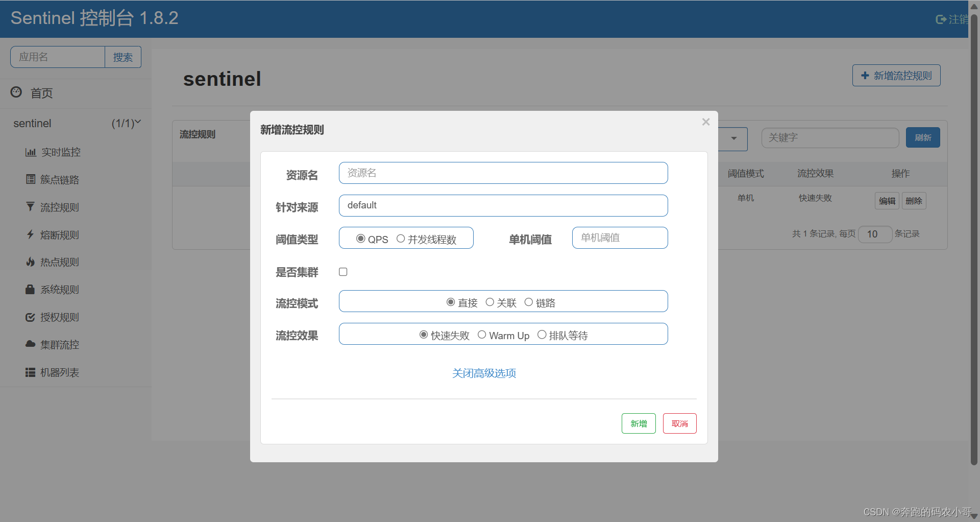Click the 首页 dashboard icon
Image resolution: width=980 pixels, height=522 pixels.
16,92
